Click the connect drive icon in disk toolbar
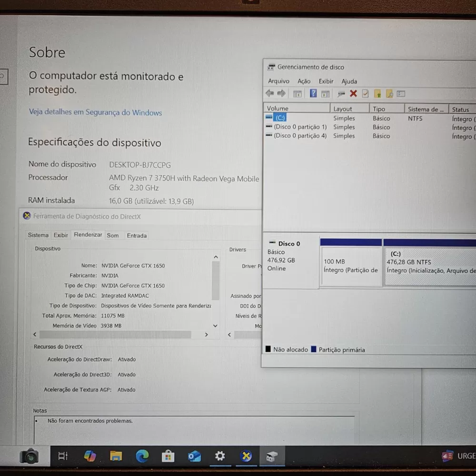This screenshot has height=476, width=476. (x=341, y=94)
